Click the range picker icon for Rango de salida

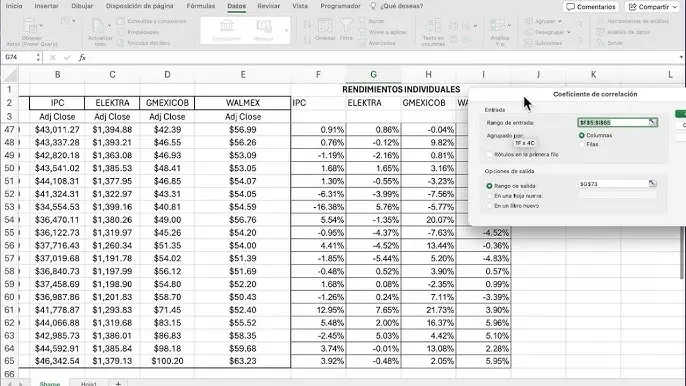(x=652, y=184)
